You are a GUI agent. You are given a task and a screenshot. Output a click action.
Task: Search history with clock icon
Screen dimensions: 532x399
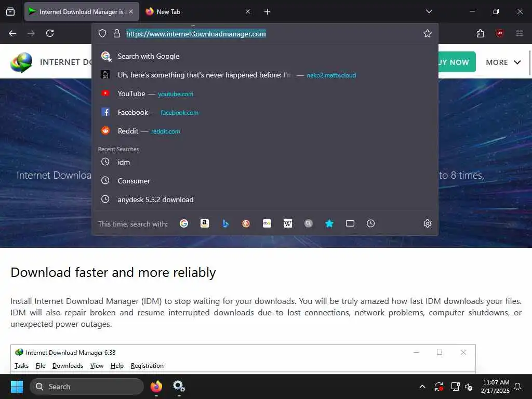click(371, 223)
